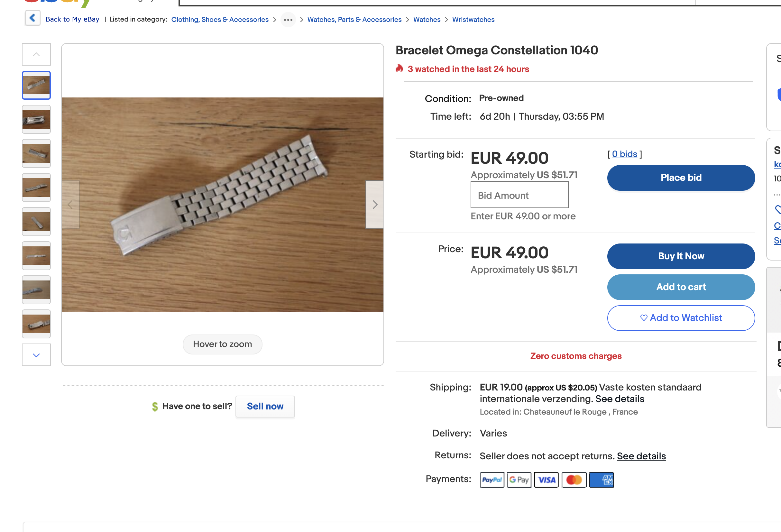Select the last visible bracelet thumbnail
The height and width of the screenshot is (532, 781).
coord(36,324)
